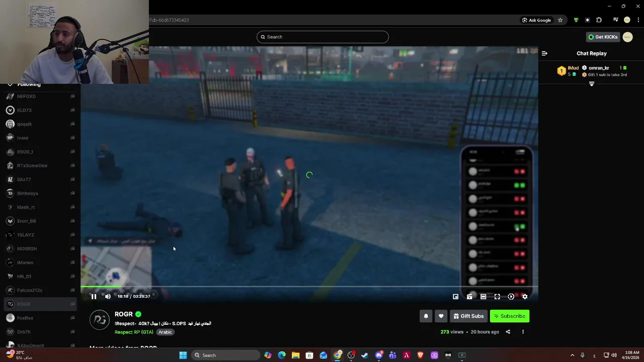This screenshot has height=362, width=644.
Task: Enter fullscreen mode in the player
Action: point(497,297)
